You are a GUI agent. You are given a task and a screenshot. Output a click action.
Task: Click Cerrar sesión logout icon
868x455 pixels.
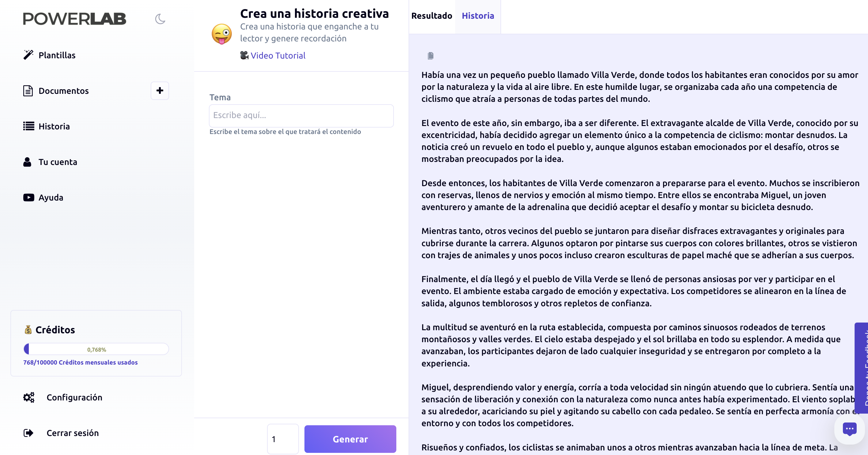coord(29,433)
